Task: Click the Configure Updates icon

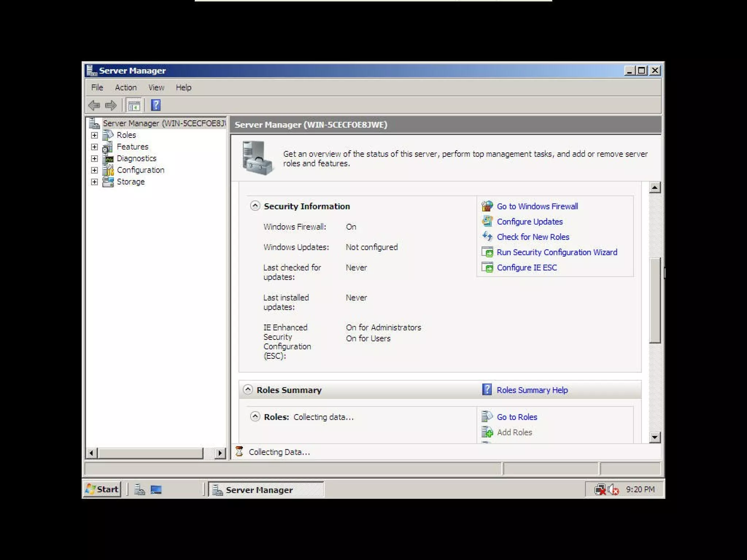Action: tap(487, 221)
